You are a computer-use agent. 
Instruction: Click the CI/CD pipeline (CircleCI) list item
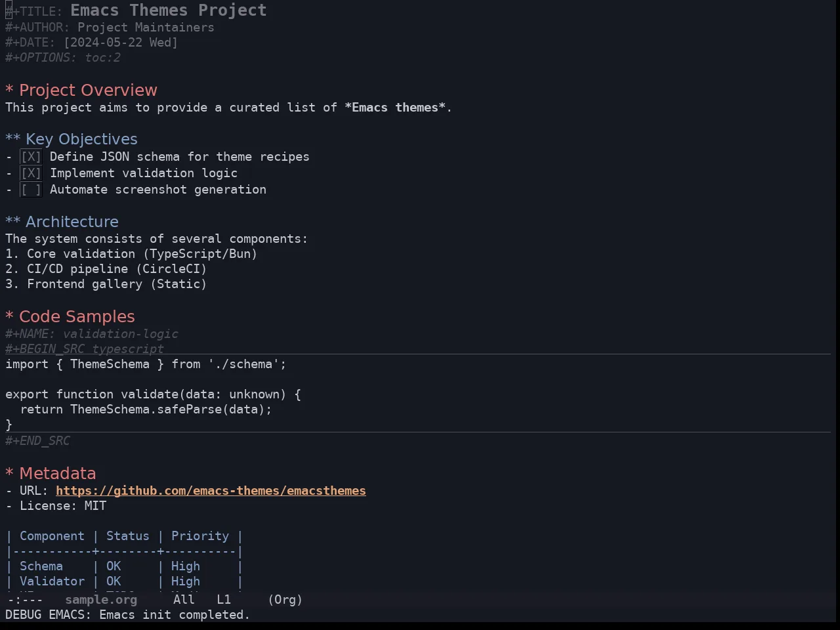106,269
